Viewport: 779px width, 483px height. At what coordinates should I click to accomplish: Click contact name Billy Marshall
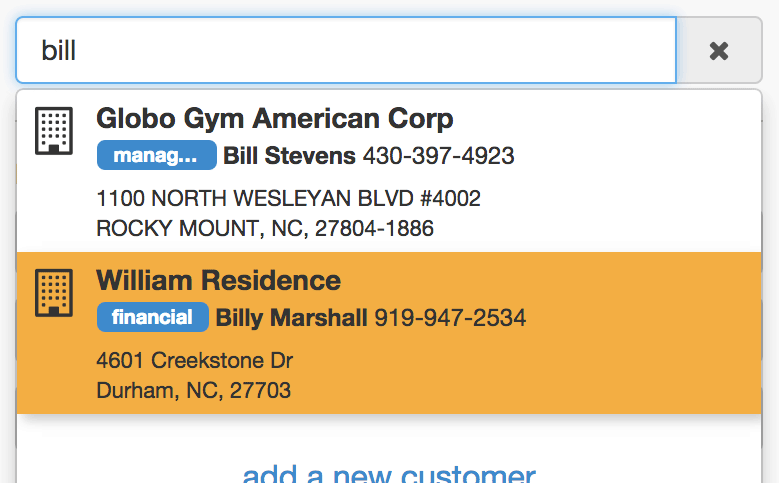coord(291,318)
